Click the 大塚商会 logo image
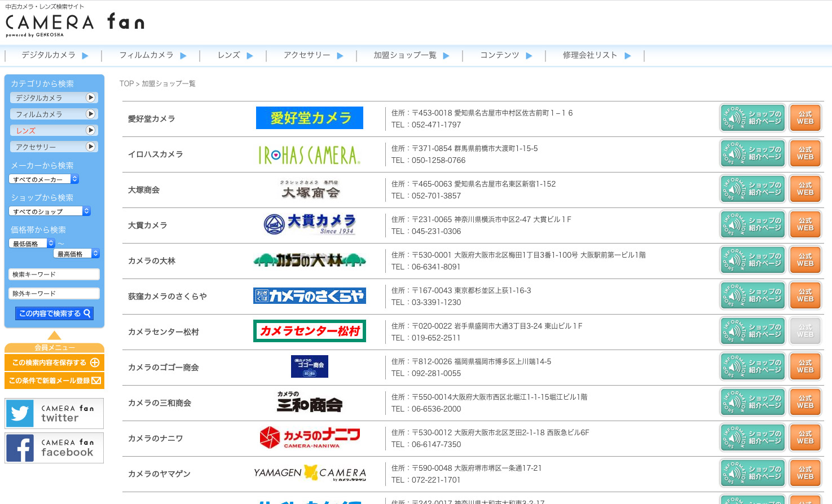 (x=310, y=190)
